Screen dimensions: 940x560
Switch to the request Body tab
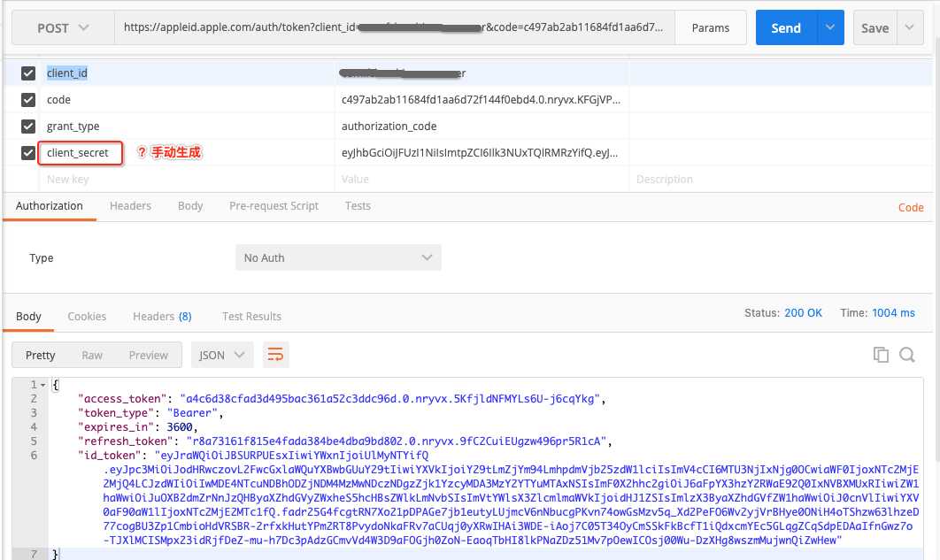pyautogui.click(x=190, y=206)
